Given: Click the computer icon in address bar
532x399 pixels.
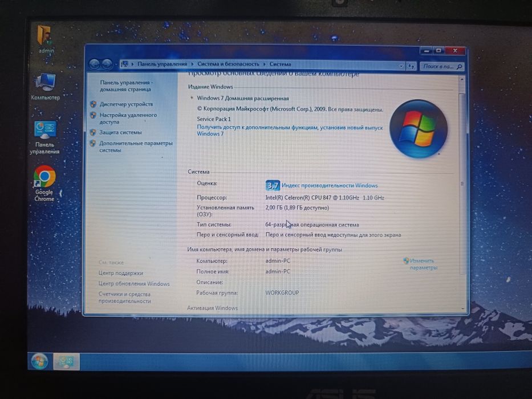Looking at the screenshot, I should [125, 64].
